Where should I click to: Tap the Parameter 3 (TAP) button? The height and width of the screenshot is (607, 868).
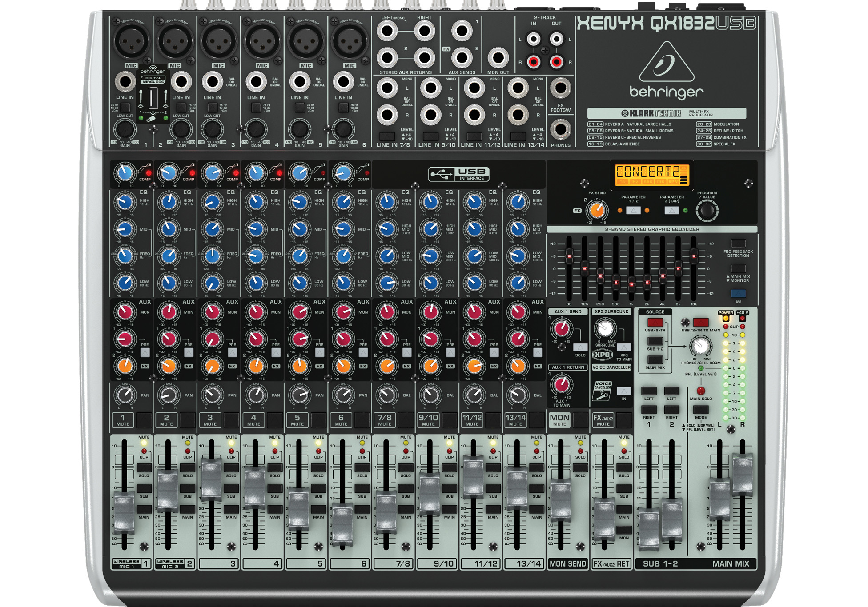click(x=671, y=210)
